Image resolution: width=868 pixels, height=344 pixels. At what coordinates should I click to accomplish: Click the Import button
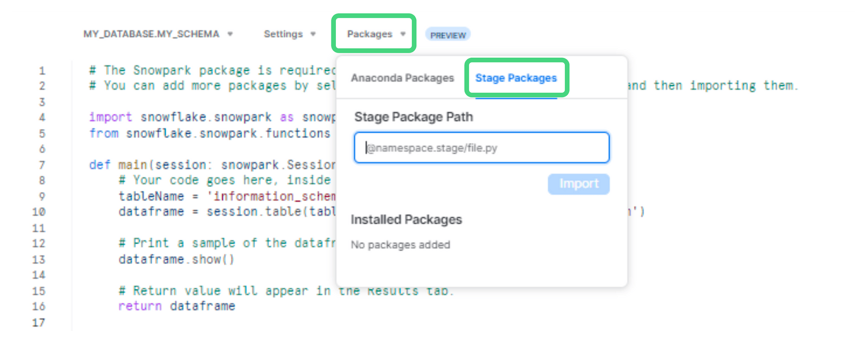coord(579,184)
